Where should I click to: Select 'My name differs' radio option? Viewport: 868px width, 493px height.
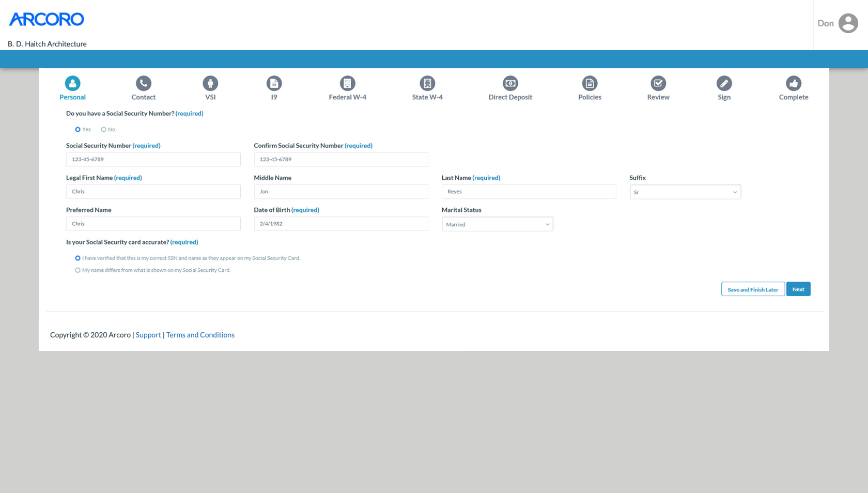coord(78,270)
